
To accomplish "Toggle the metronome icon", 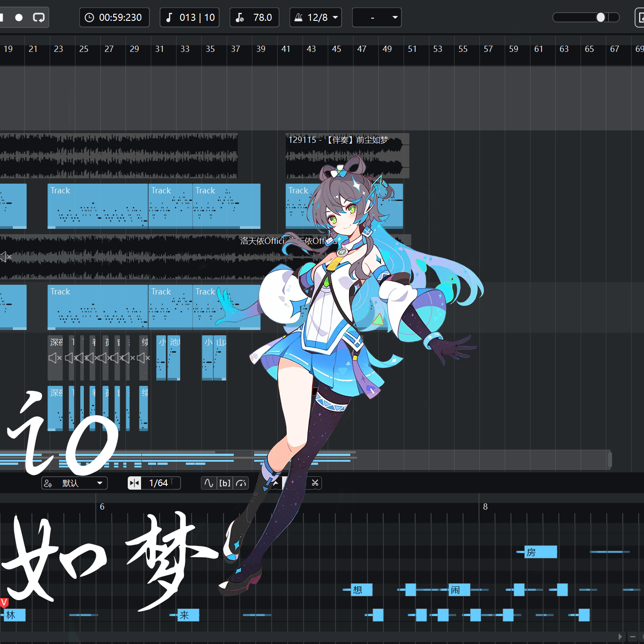I will 298,17.
